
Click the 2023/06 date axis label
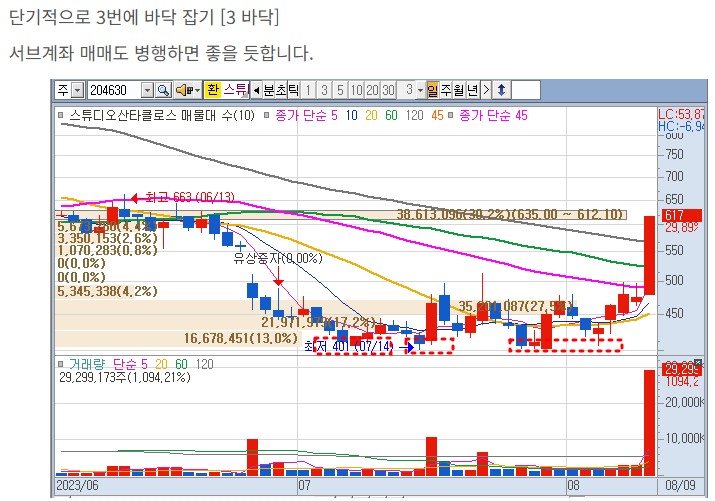[x=77, y=485]
